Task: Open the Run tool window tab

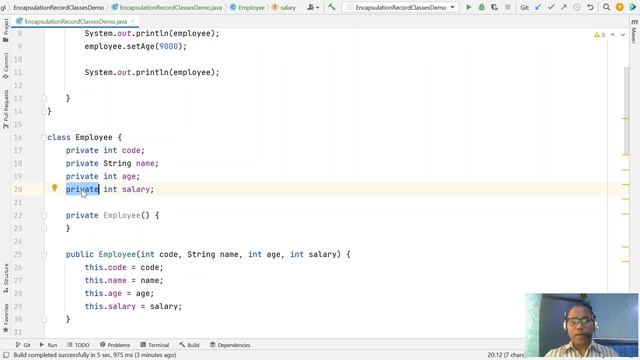Action: [x=48, y=345]
